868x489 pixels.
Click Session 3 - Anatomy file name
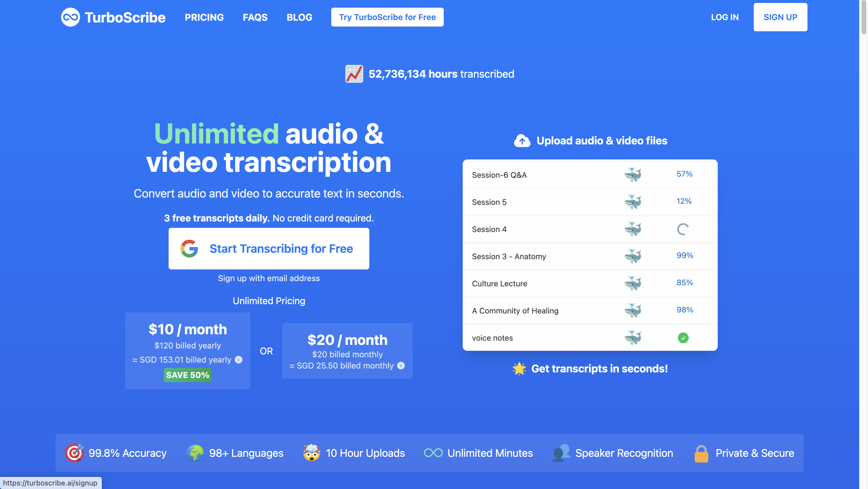point(509,257)
